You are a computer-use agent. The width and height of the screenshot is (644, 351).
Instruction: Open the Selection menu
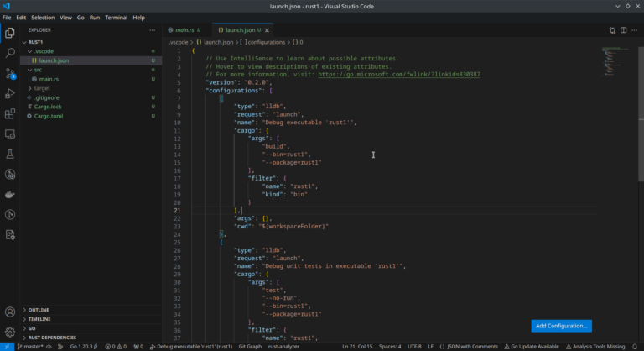click(x=43, y=18)
